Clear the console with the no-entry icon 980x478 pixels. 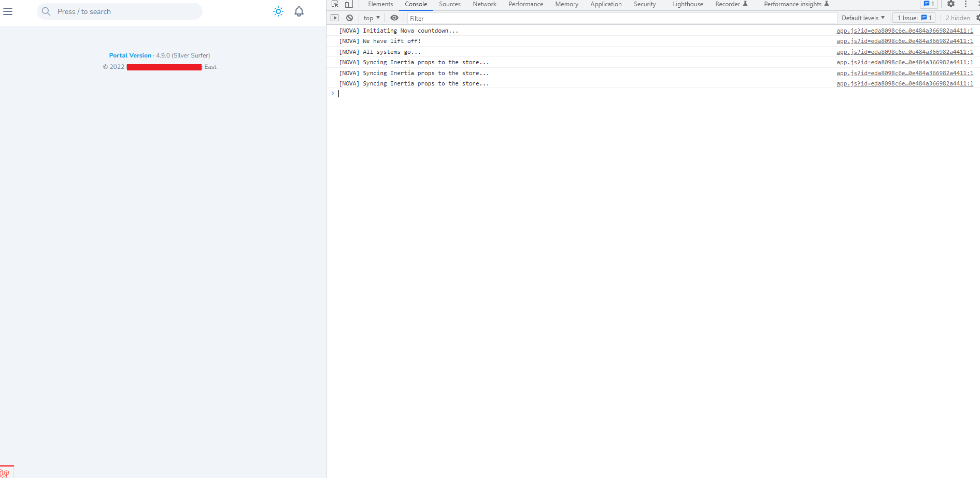[349, 18]
